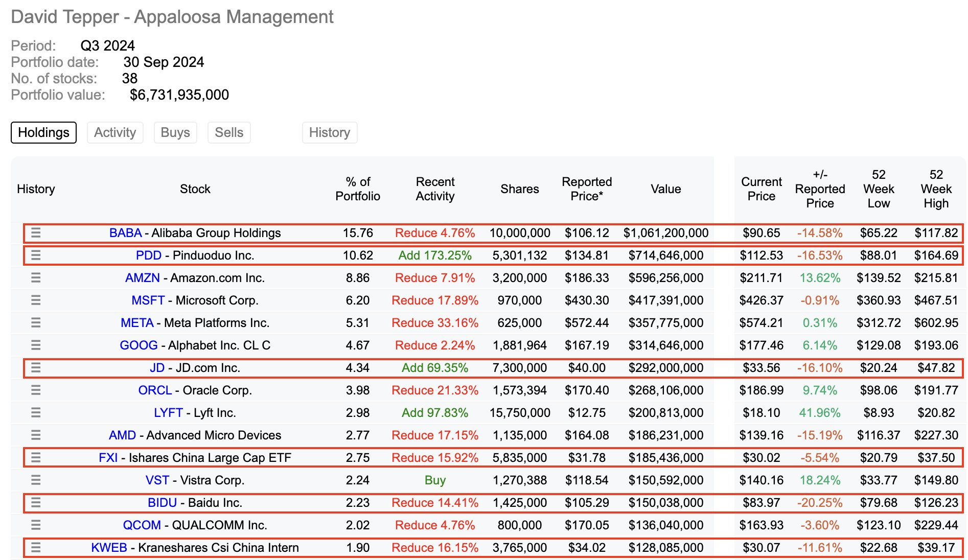The height and width of the screenshot is (560, 968).
Task: Click PDD 'Add 173.25%' activity cell
Action: click(x=435, y=255)
